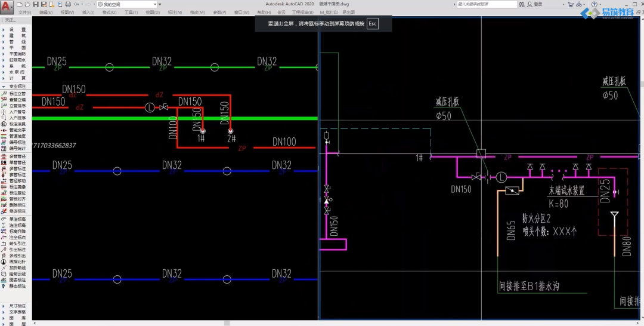Open the 插入(I) menu
This screenshot has height=326, width=644.
[88, 13]
